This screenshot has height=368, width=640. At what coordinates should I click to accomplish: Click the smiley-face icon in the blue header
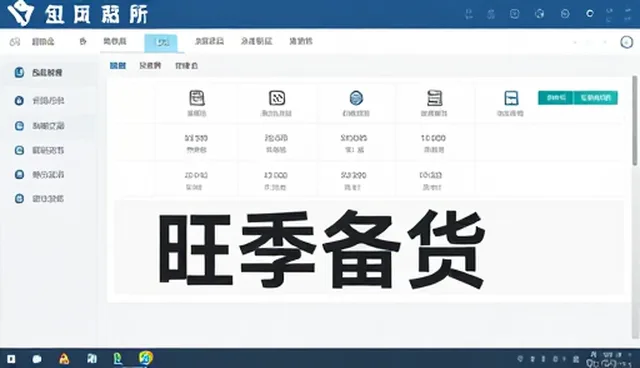point(515,14)
